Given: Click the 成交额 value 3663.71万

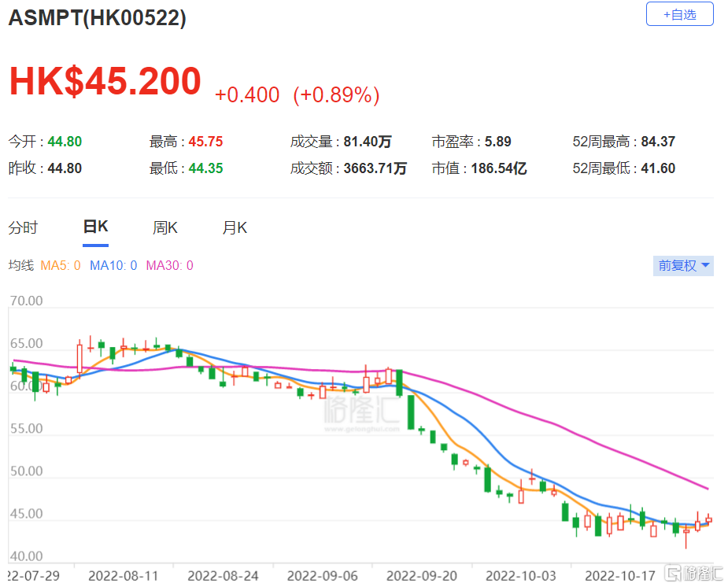Looking at the screenshot, I should point(375,168).
